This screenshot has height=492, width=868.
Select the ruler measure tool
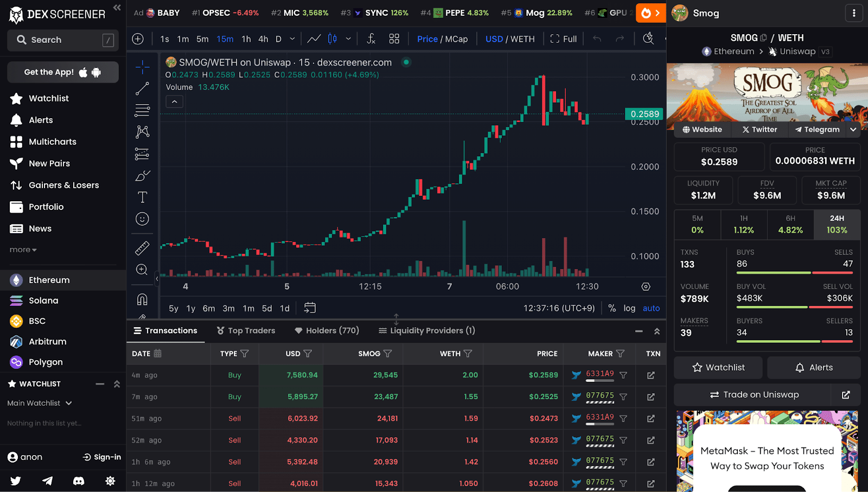(x=142, y=248)
